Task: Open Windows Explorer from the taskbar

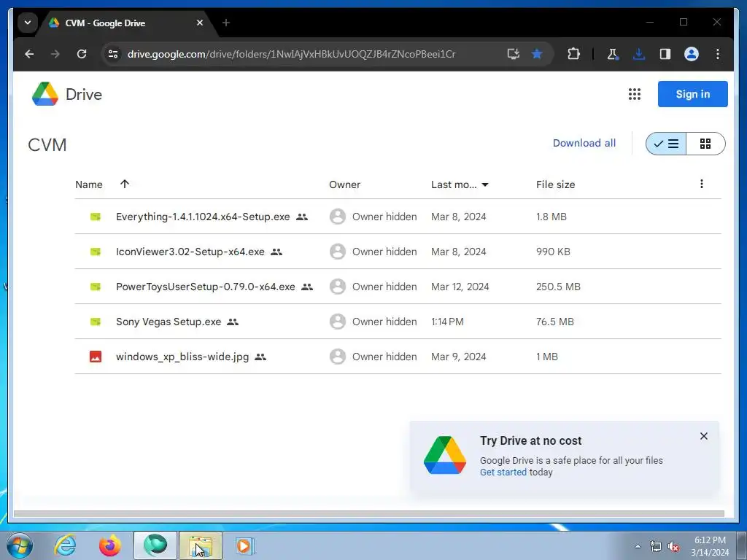Action: 201,545
